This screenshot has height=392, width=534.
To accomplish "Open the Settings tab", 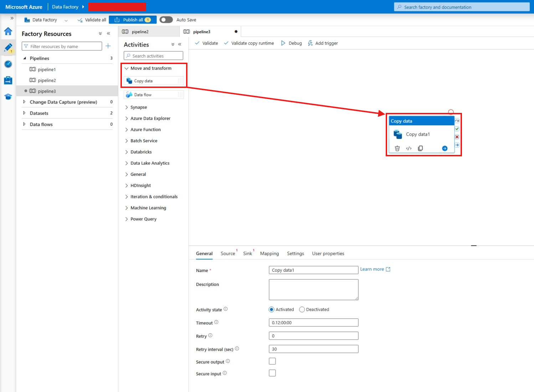I will tap(296, 254).
